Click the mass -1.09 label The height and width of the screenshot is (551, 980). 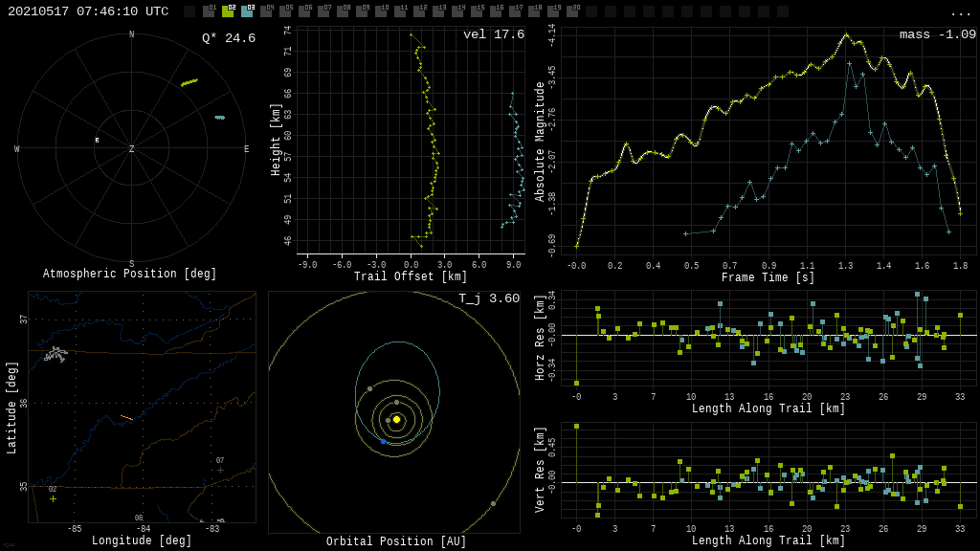tap(937, 34)
